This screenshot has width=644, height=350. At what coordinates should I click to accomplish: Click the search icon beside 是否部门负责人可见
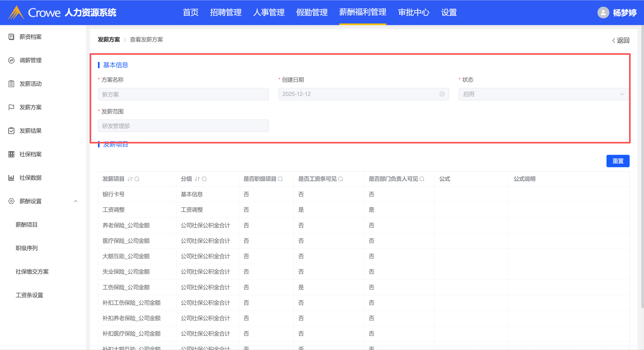tap(422, 179)
